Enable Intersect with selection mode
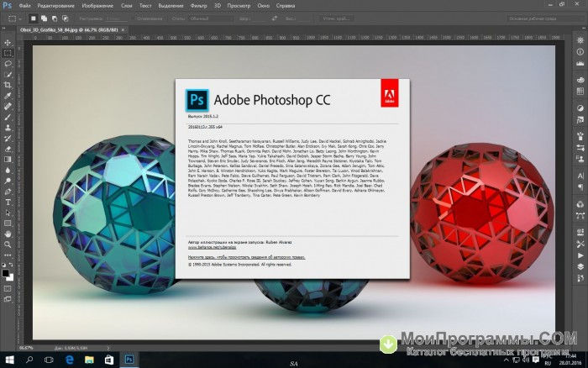588x368 pixels. 65,18
